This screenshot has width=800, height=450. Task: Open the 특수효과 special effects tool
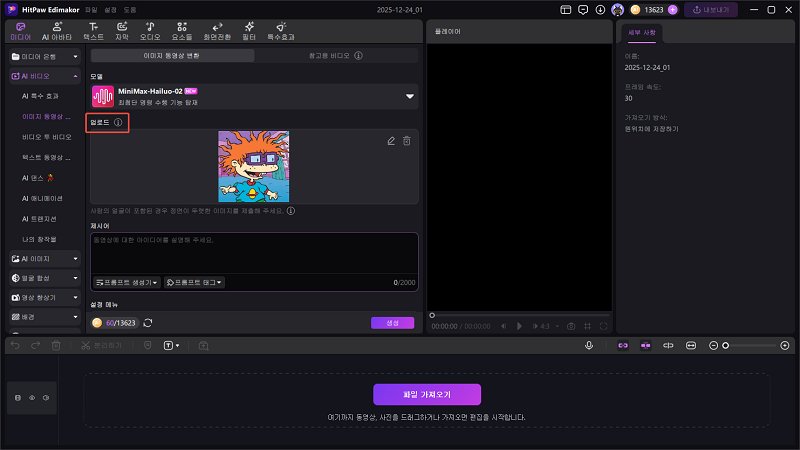point(281,31)
